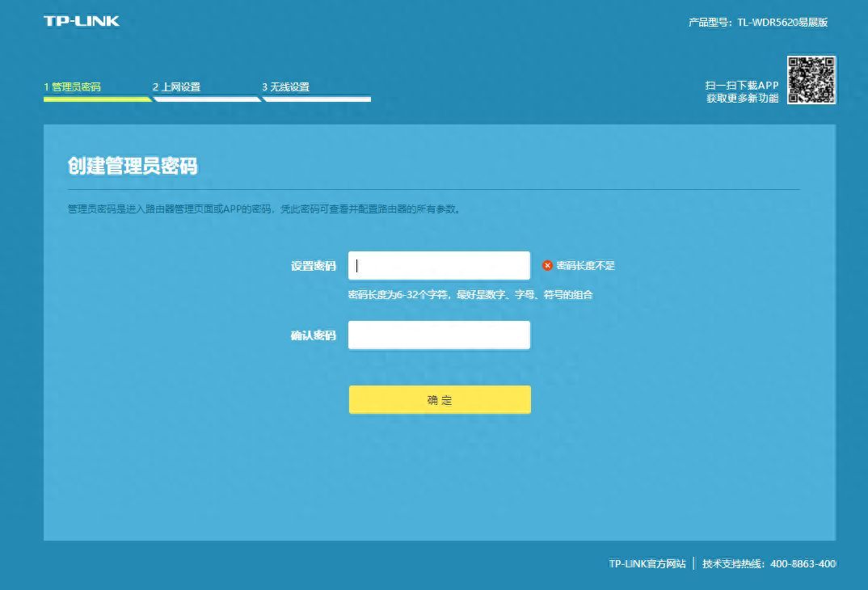The height and width of the screenshot is (590, 868).
Task: Focus the 设置密码 password input field
Action: (x=439, y=264)
